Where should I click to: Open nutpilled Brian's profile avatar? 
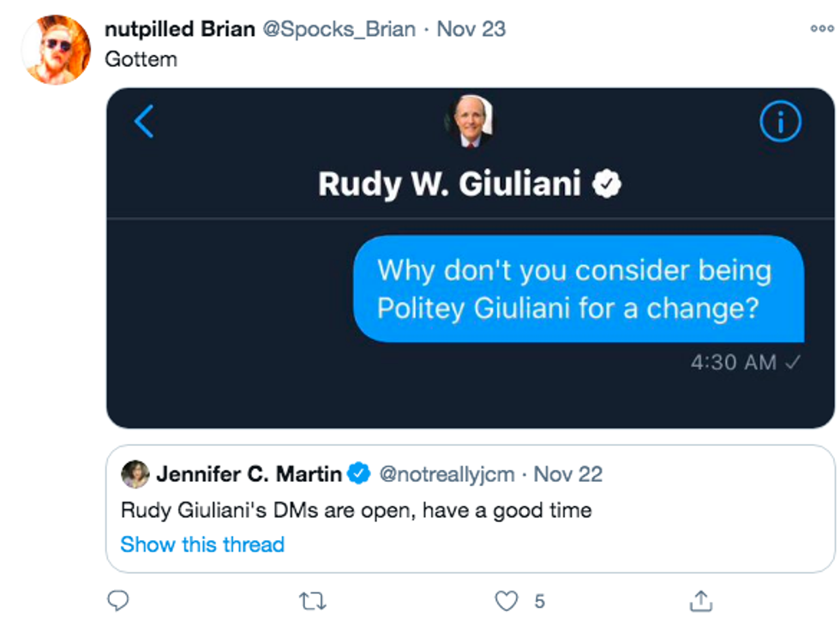point(57,50)
